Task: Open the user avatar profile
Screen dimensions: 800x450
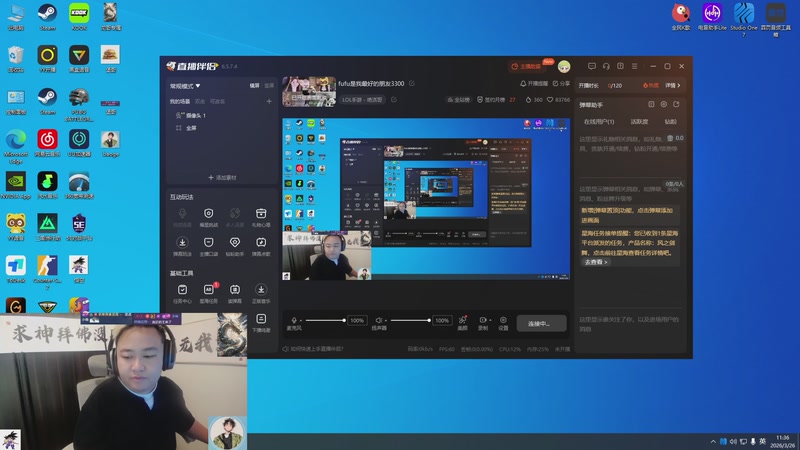Action: 564,66
